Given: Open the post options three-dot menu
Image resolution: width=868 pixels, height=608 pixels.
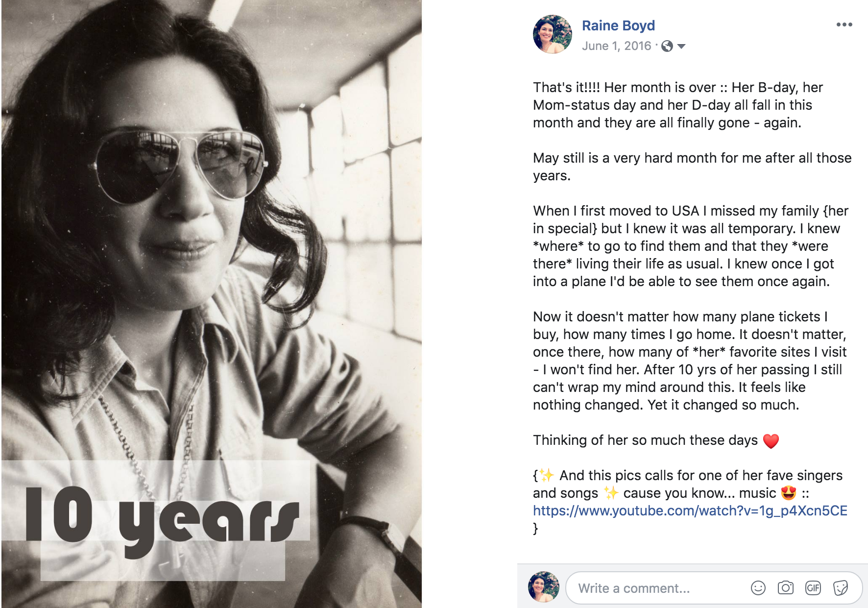Looking at the screenshot, I should pyautogui.click(x=844, y=25).
